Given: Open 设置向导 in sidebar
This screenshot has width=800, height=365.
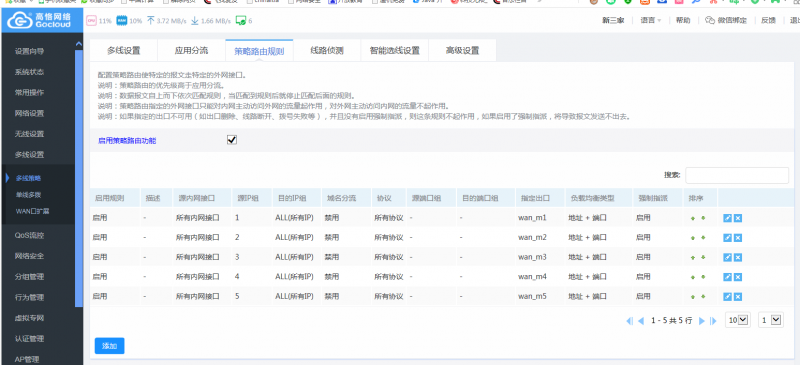Looking at the screenshot, I should pos(29,51).
